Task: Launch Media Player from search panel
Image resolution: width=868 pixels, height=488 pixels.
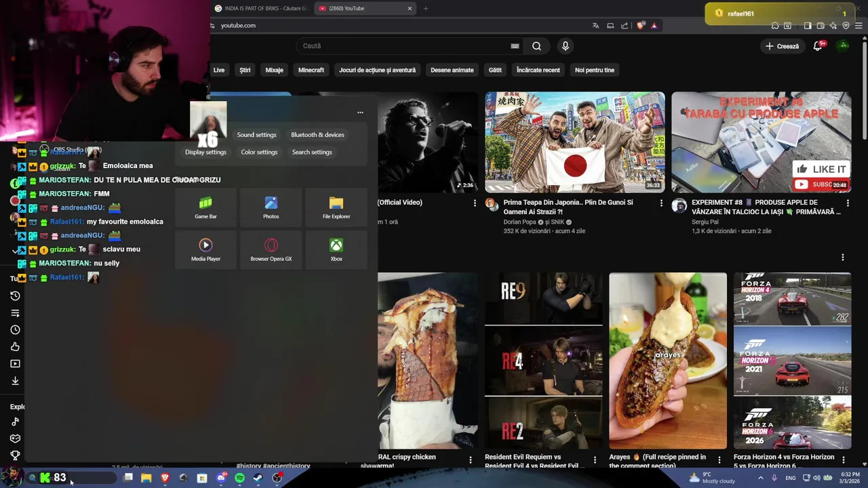Action: [205, 250]
